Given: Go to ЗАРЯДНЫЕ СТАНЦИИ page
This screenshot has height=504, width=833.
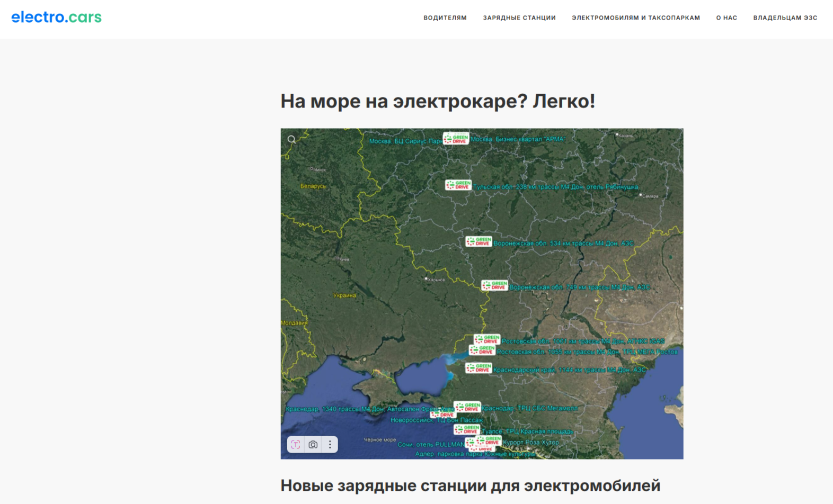Looking at the screenshot, I should (519, 18).
